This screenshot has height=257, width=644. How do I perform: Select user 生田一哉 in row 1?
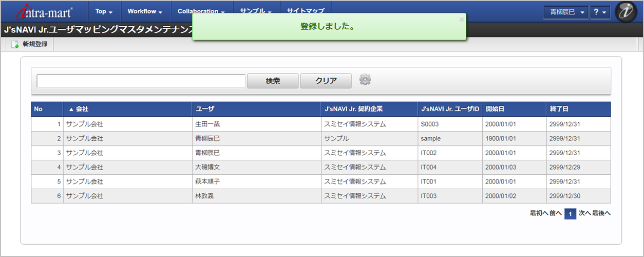coord(257,124)
